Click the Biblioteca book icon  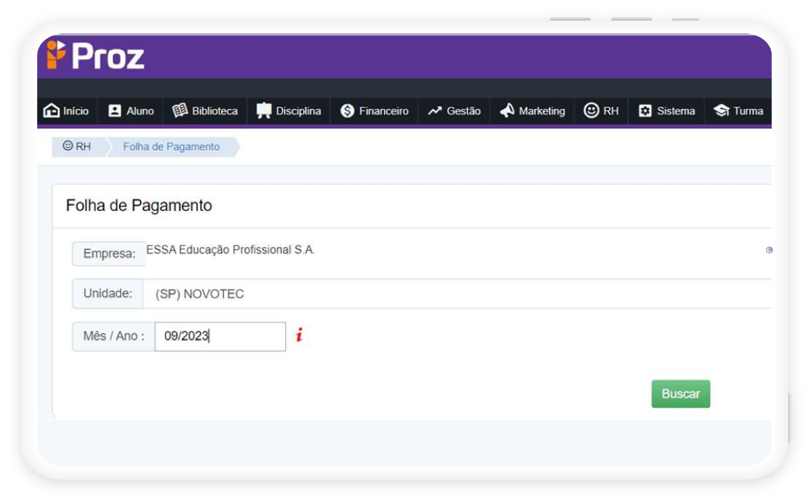pos(180,111)
